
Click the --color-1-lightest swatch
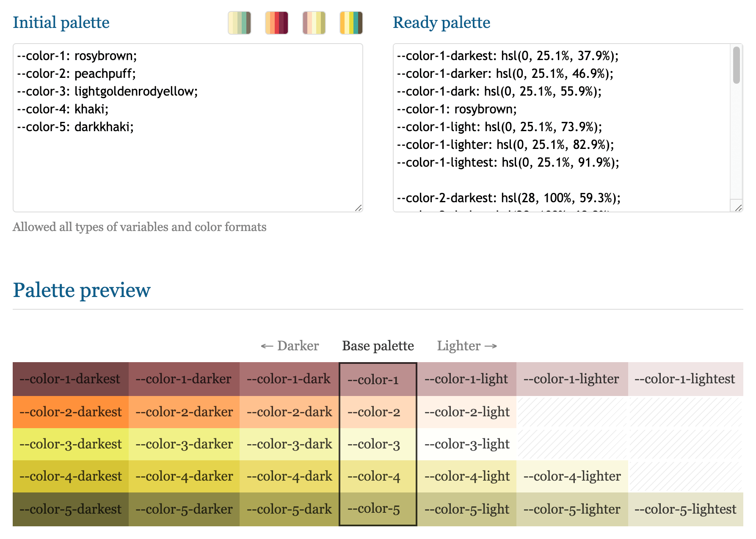(686, 379)
